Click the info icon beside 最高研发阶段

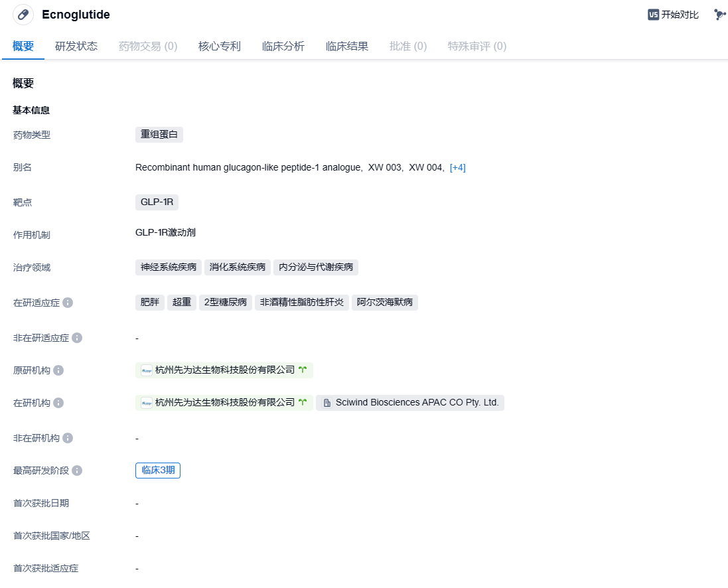[77, 471]
